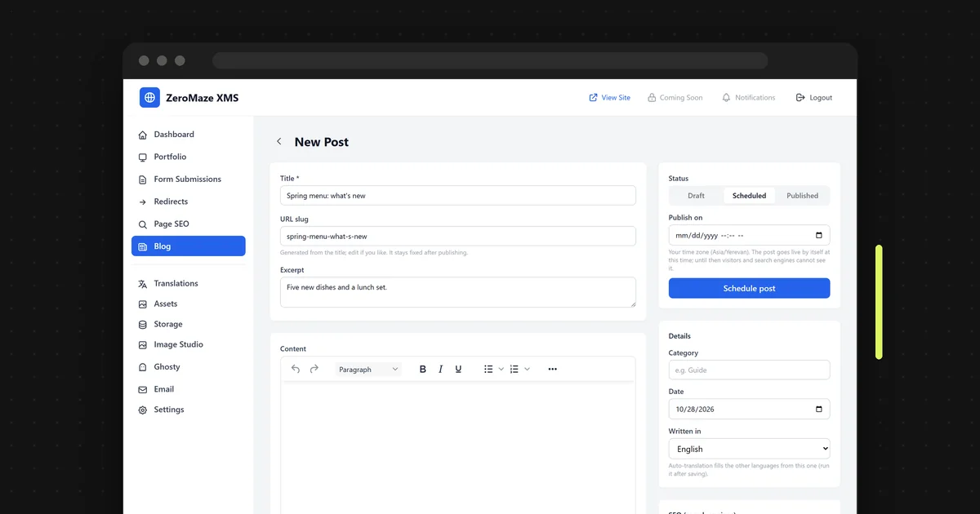Open Notifications in the header

[748, 98]
